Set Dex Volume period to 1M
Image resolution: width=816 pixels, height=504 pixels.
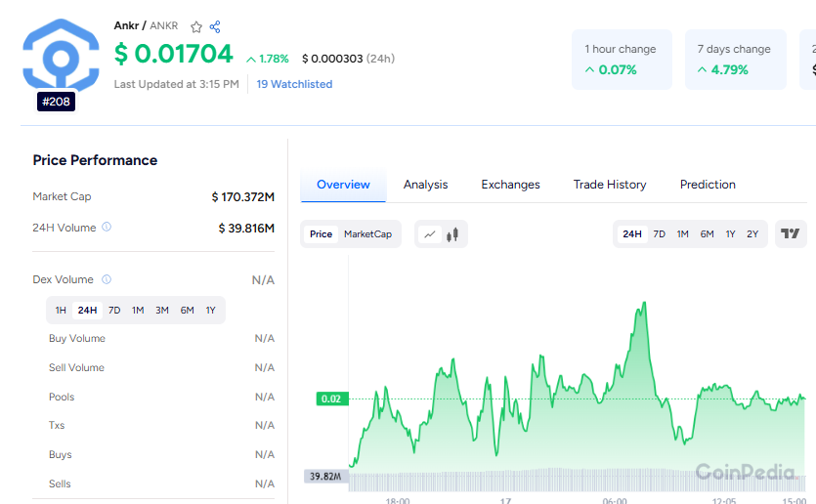(138, 310)
